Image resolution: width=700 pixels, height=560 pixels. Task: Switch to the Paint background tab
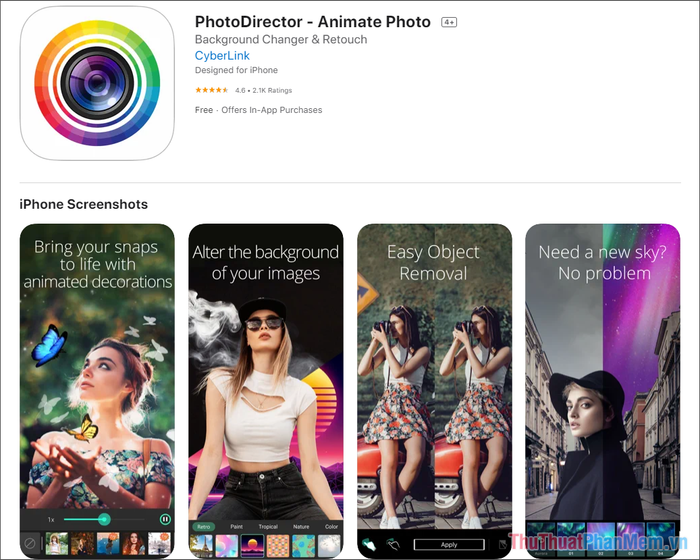(x=236, y=527)
